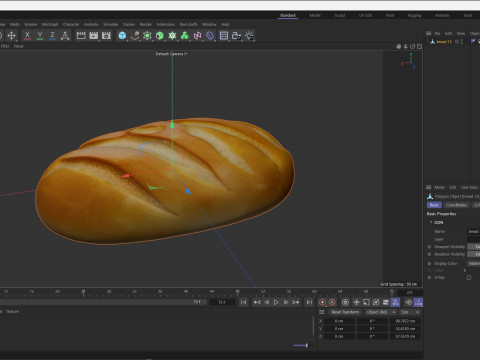This screenshot has height=360, width=480.
Task: Toggle Scale keyframe recording
Action: (366, 302)
